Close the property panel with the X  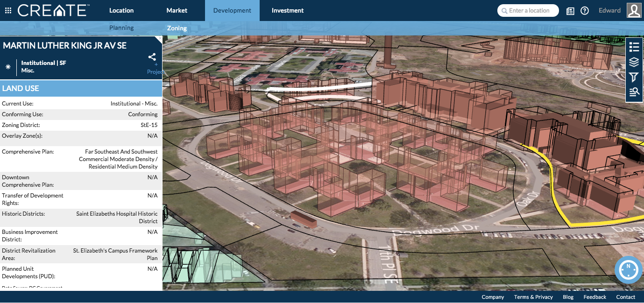[x=160, y=39]
